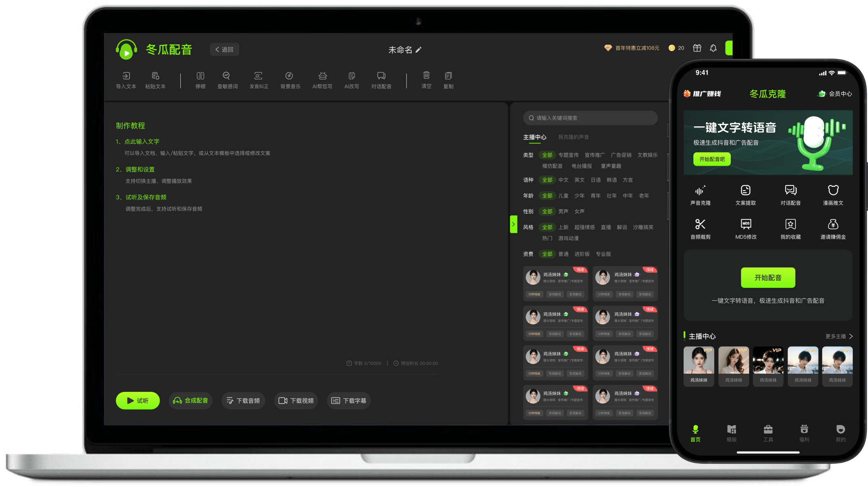Image resolution: width=868 pixels, height=487 pixels.
Task: Open the 工具 tab in phone navigation
Action: [768, 433]
